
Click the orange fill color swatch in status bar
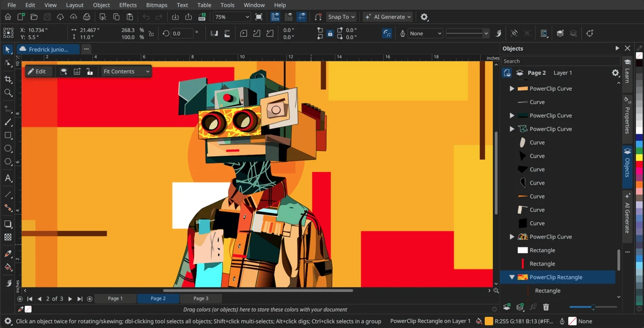pos(489,321)
